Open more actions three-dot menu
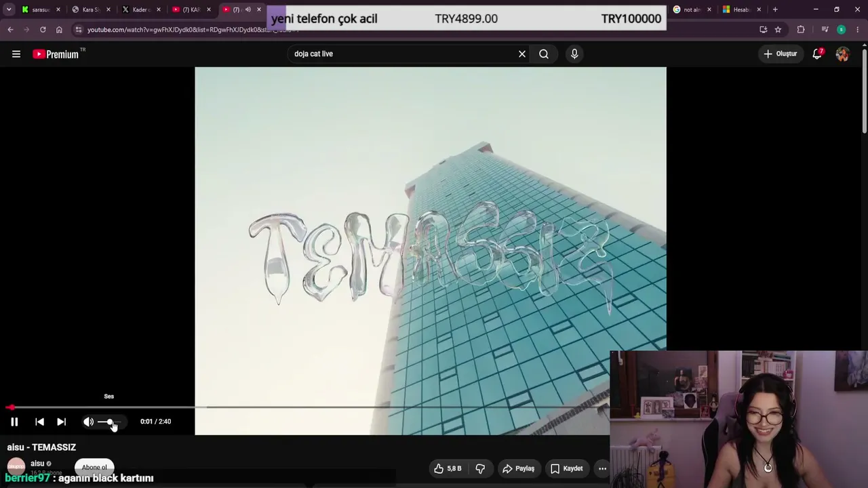The image size is (868, 488). point(602,468)
